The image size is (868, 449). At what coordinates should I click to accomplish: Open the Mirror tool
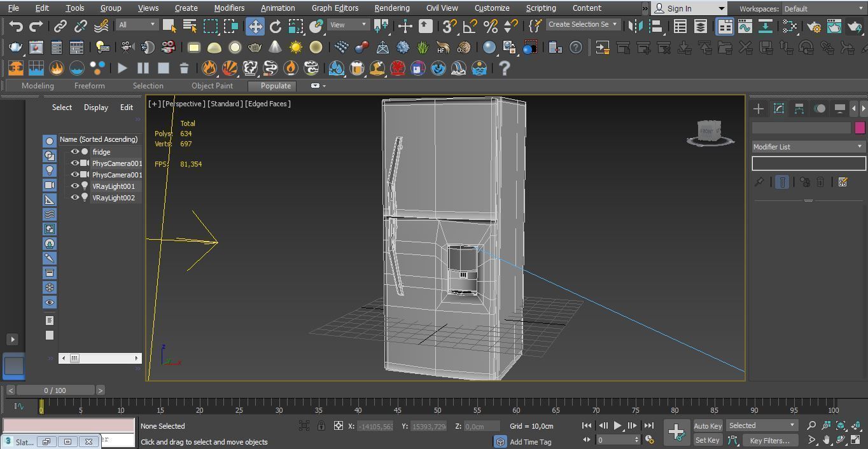(634, 26)
